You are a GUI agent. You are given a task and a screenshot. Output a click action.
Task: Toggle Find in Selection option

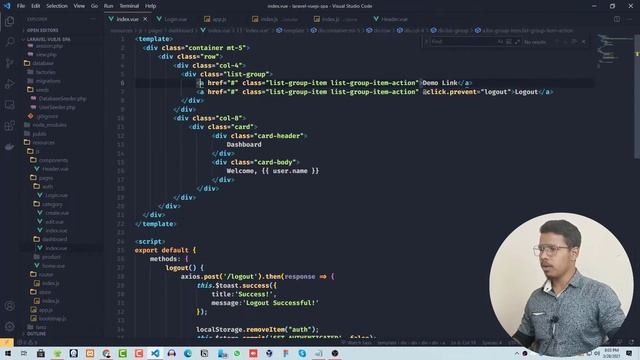pyautogui.click(x=574, y=42)
